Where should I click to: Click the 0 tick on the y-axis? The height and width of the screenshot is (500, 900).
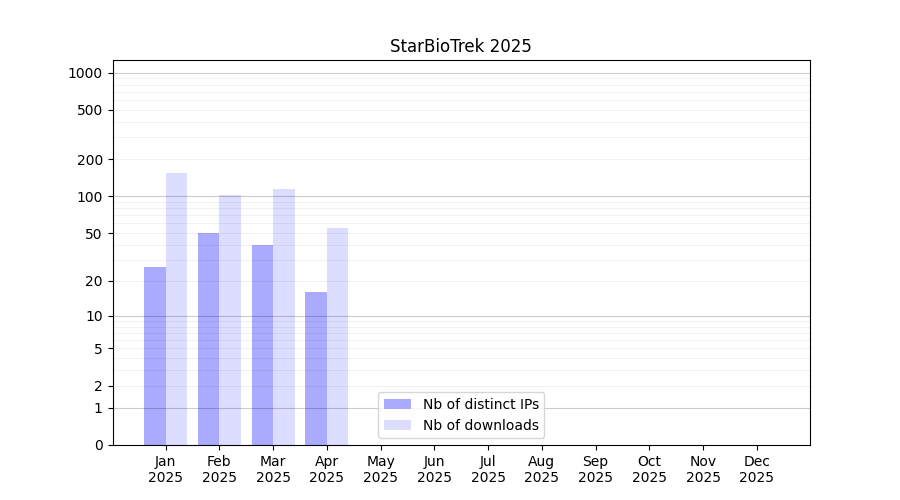[x=98, y=445]
